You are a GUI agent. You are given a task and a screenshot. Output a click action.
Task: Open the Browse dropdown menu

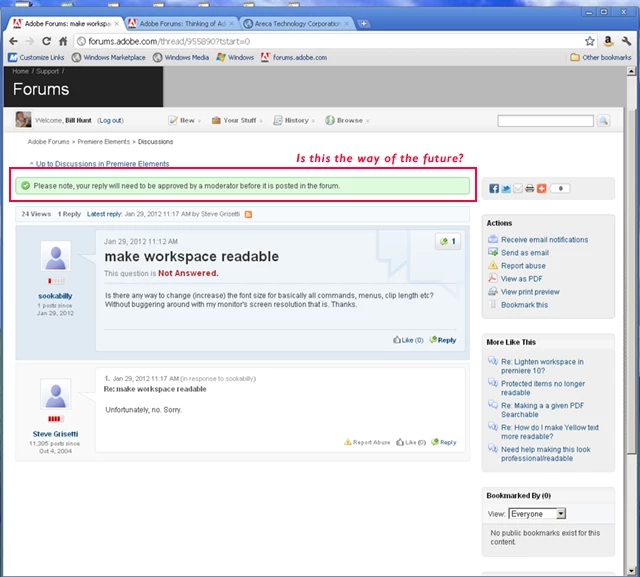pyautogui.click(x=347, y=120)
